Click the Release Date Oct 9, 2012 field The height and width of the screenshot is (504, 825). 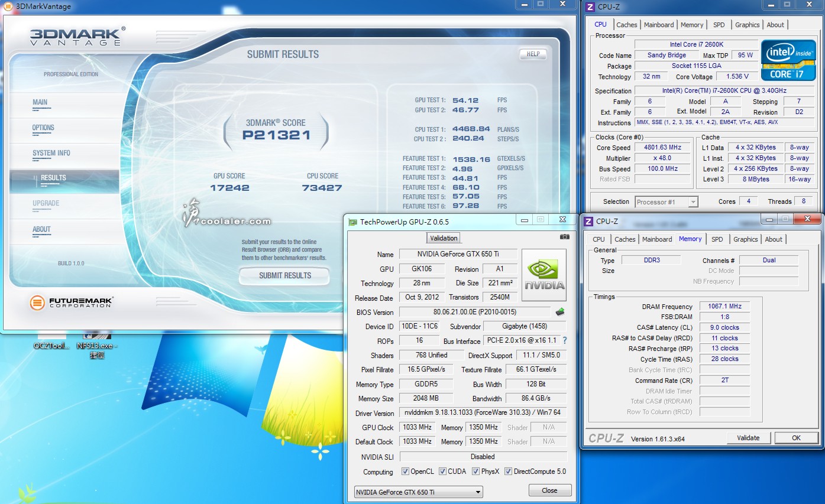422,297
